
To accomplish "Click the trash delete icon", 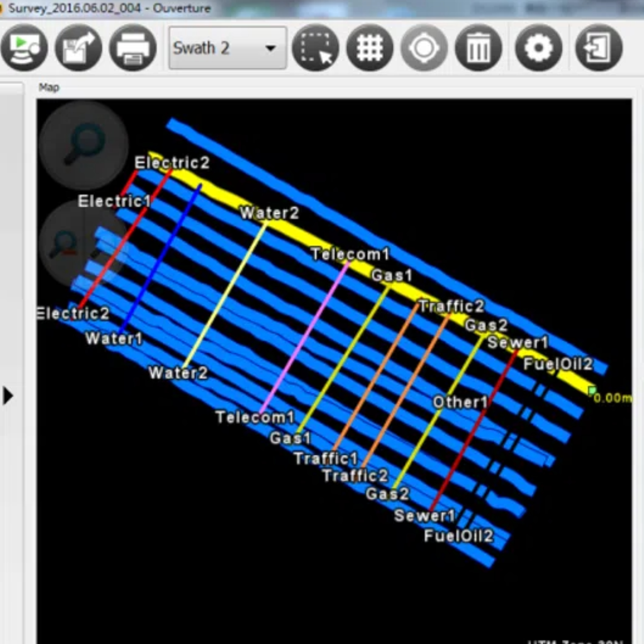I will (478, 48).
